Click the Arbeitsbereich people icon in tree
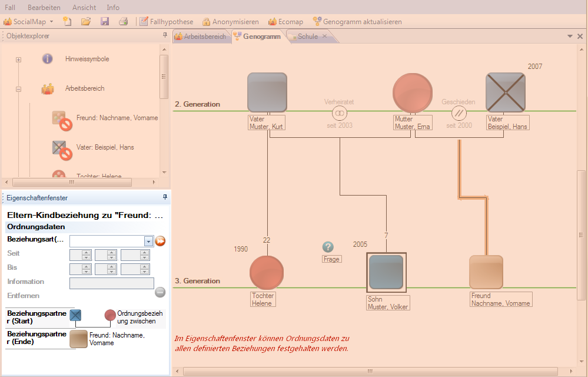 pyautogui.click(x=48, y=88)
